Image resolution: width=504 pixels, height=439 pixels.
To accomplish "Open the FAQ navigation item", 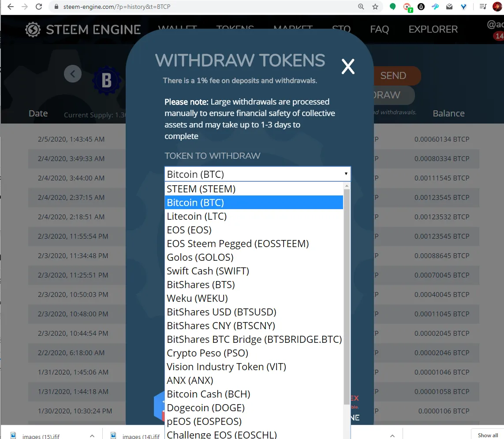I will [x=379, y=29].
